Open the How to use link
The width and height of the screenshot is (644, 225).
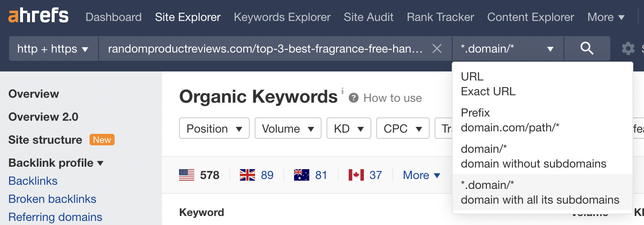(x=393, y=98)
